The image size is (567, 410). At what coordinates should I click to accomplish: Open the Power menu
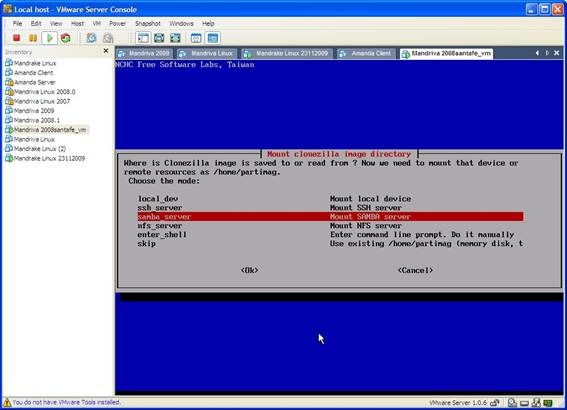coord(118,24)
